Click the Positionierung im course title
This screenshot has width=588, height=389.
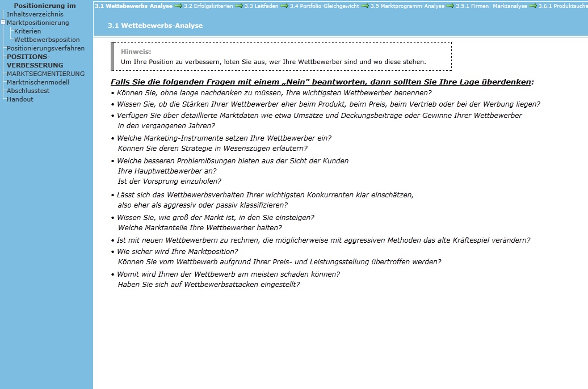pos(45,6)
